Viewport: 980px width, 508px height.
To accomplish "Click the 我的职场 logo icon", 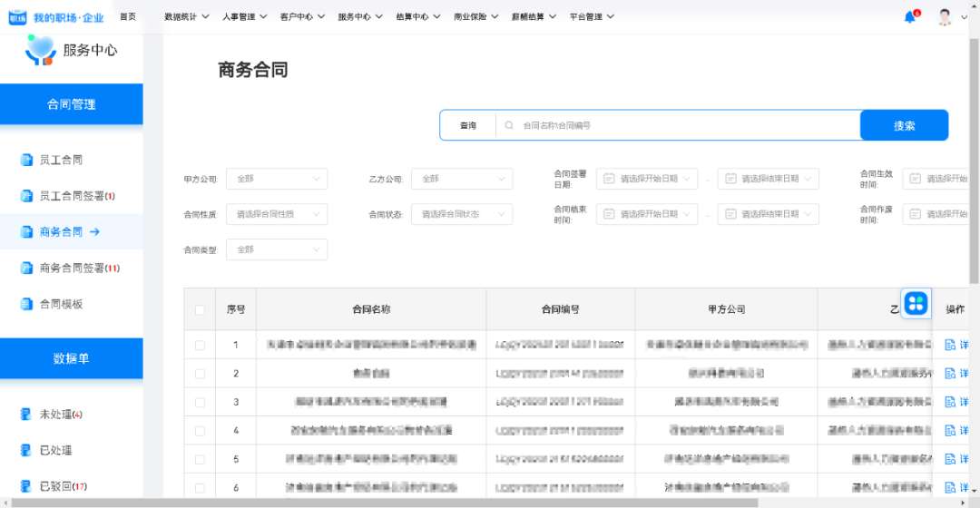I will (x=17, y=17).
